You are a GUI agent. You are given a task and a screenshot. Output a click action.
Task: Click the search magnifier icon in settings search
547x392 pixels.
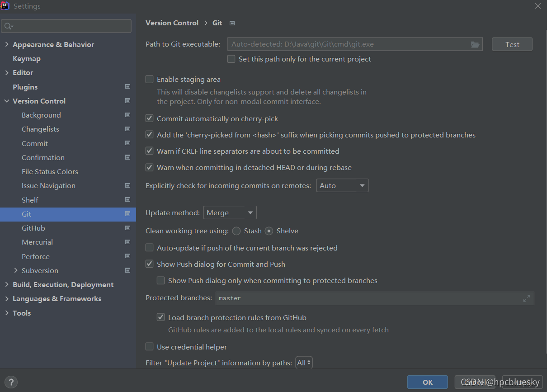coord(9,26)
